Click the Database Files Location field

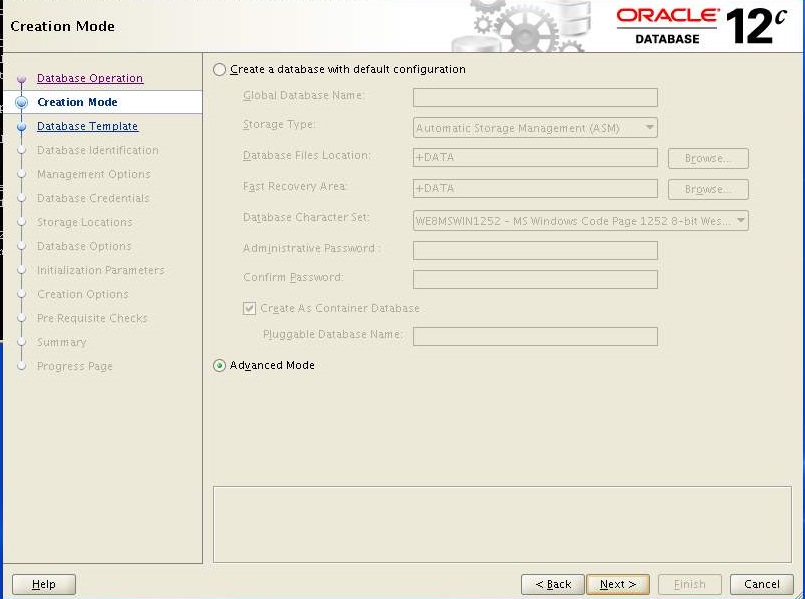pyautogui.click(x=535, y=158)
